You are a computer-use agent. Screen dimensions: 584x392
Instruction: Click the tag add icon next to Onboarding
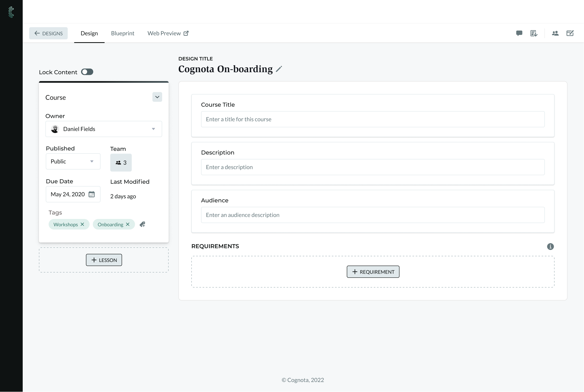[142, 224]
